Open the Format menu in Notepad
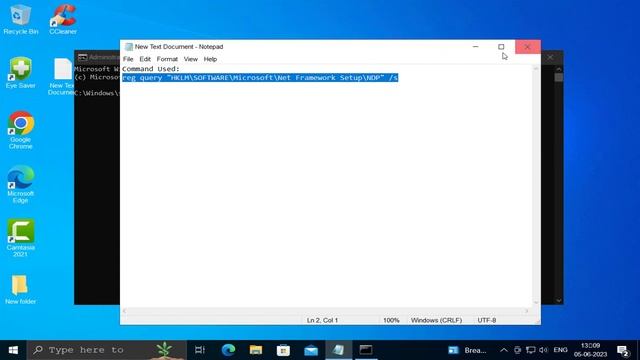The height and width of the screenshot is (360, 640). tap(167, 59)
